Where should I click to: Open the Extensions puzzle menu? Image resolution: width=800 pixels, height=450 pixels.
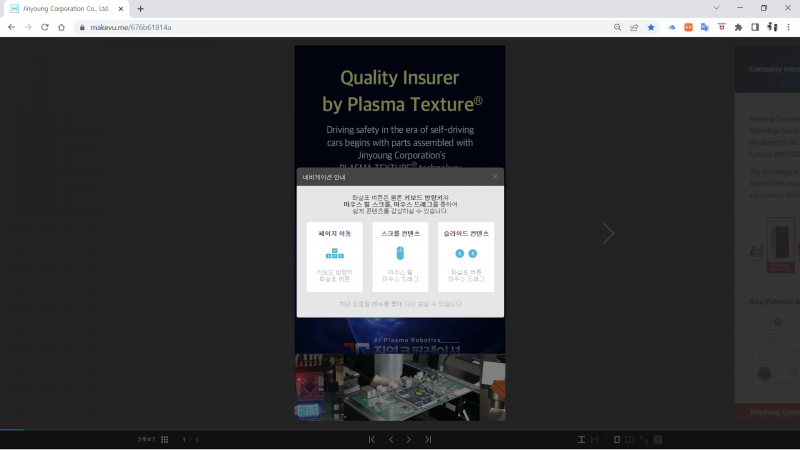coord(738,27)
